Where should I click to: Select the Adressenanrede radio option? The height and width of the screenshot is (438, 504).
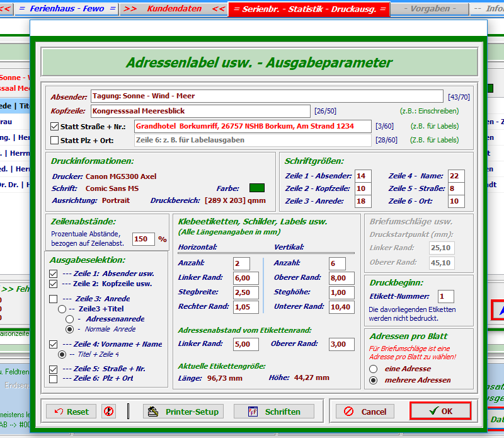[70, 319]
